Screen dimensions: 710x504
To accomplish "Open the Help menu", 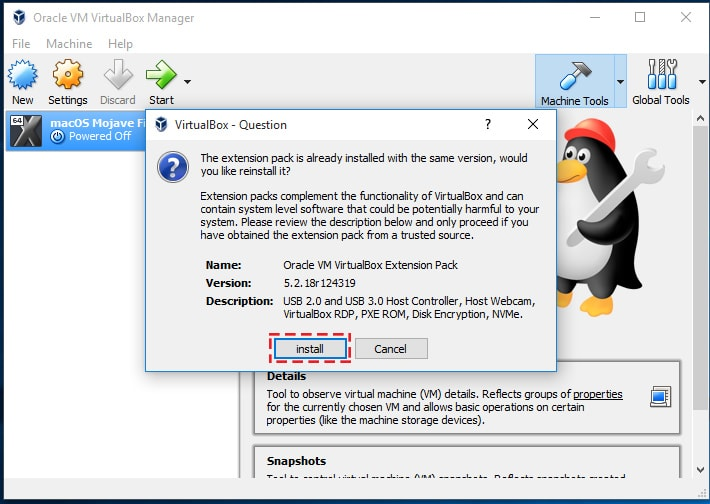I will click(x=120, y=44).
